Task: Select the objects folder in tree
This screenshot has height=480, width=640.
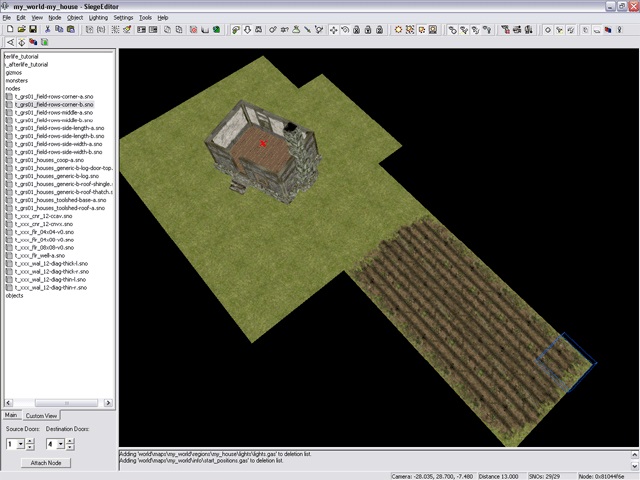Action: point(14,296)
